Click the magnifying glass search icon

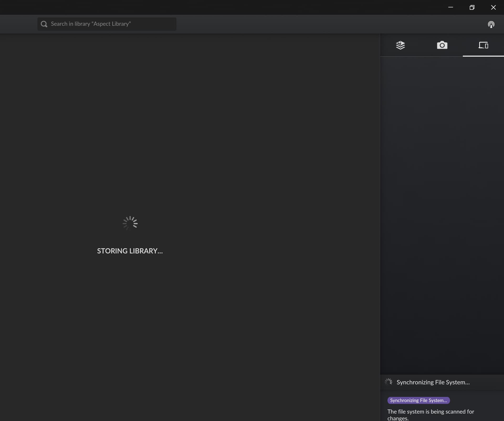coord(44,24)
